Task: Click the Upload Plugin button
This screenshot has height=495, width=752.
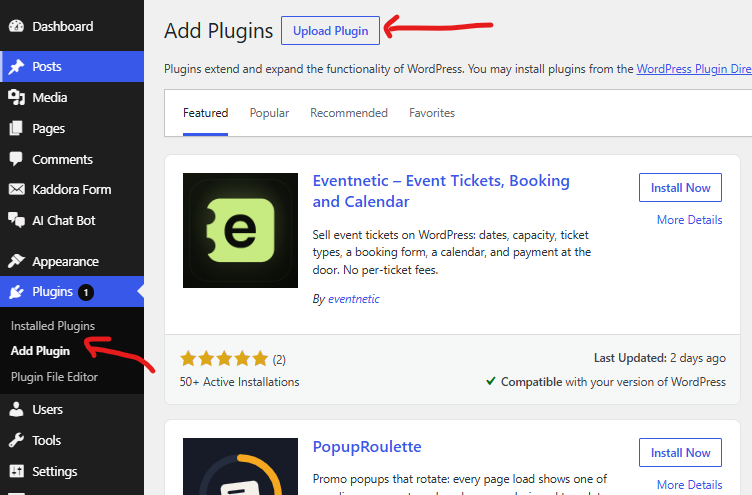Action: (330, 31)
